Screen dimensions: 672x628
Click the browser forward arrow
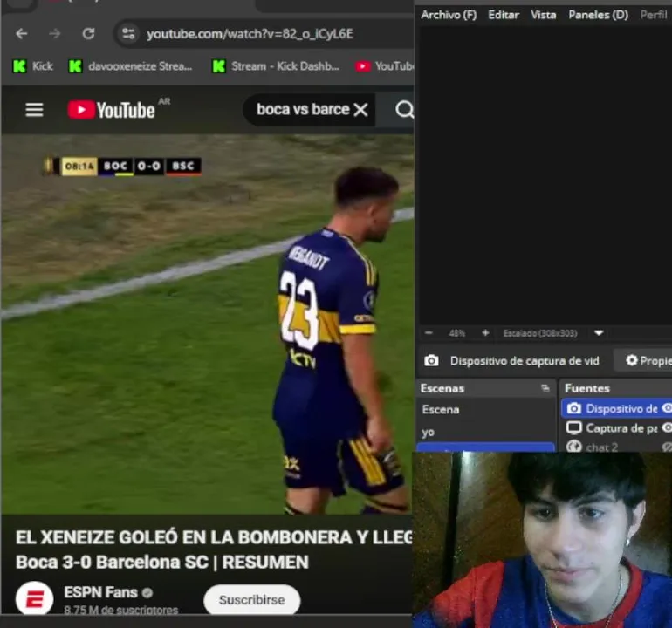click(54, 34)
